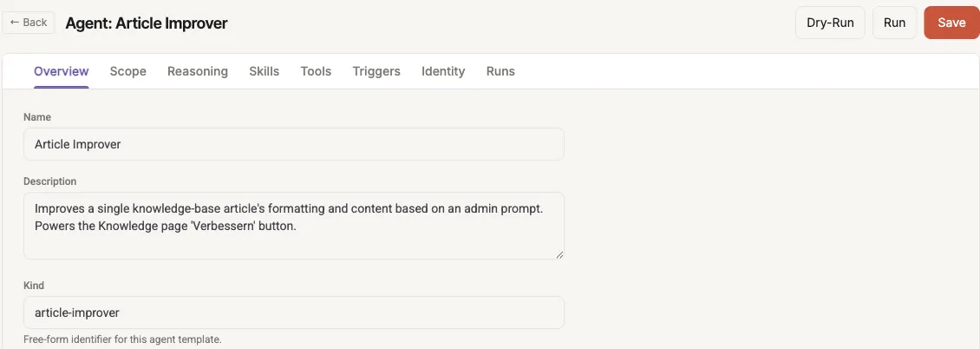This screenshot has height=349, width=980.
Task: View the Runs tab
Action: [x=500, y=71]
